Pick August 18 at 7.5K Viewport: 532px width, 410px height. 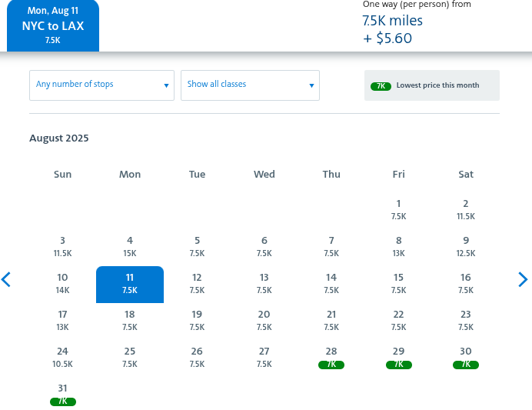(x=130, y=322)
